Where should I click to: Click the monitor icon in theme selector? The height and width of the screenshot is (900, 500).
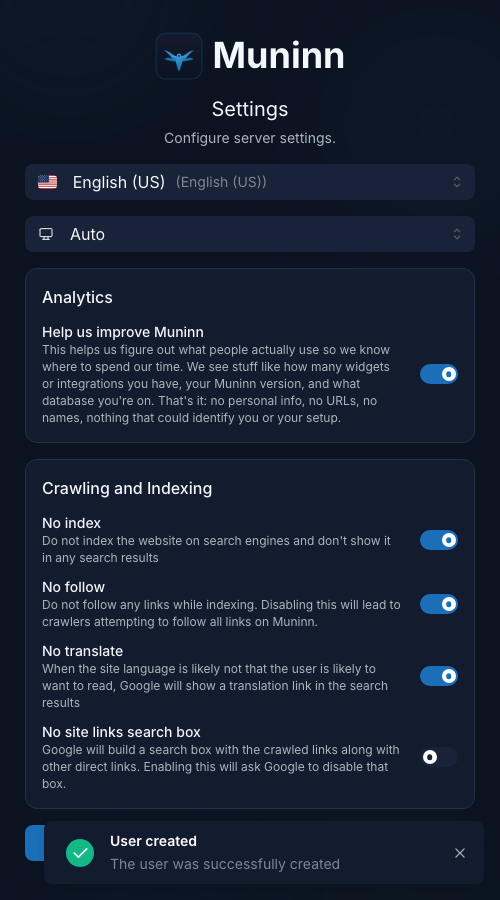(x=46, y=234)
